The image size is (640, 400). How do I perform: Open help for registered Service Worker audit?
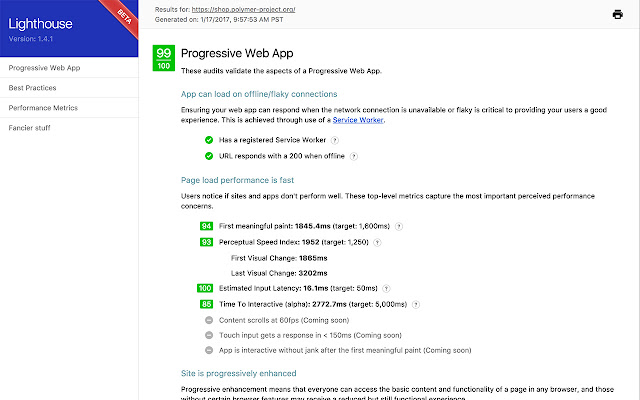335,140
